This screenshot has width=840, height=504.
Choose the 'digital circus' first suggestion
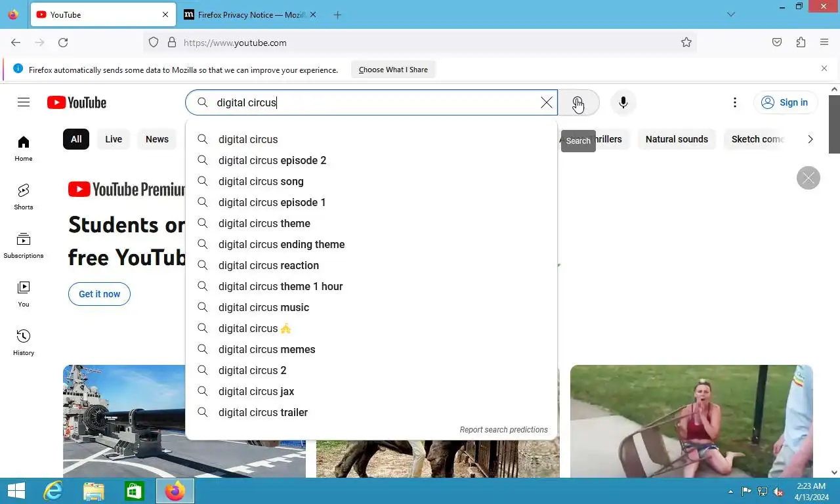[371, 139]
